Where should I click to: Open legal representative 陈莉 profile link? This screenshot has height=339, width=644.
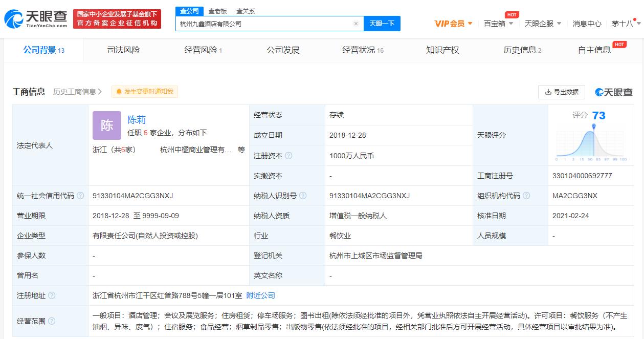click(137, 119)
